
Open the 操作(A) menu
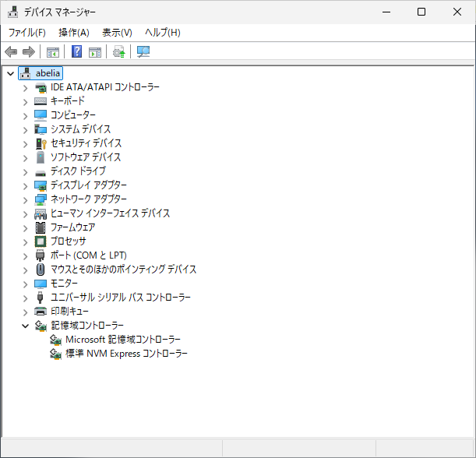point(74,33)
